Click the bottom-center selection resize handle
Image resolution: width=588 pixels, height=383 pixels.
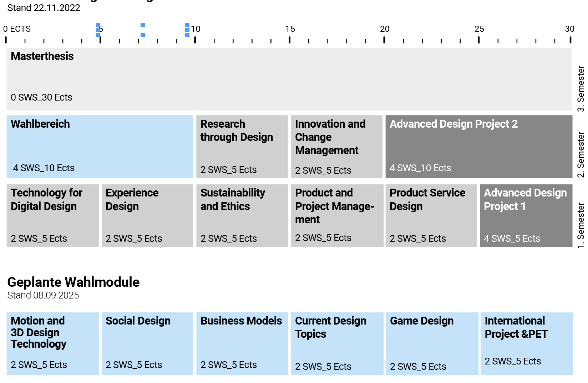[x=143, y=35]
